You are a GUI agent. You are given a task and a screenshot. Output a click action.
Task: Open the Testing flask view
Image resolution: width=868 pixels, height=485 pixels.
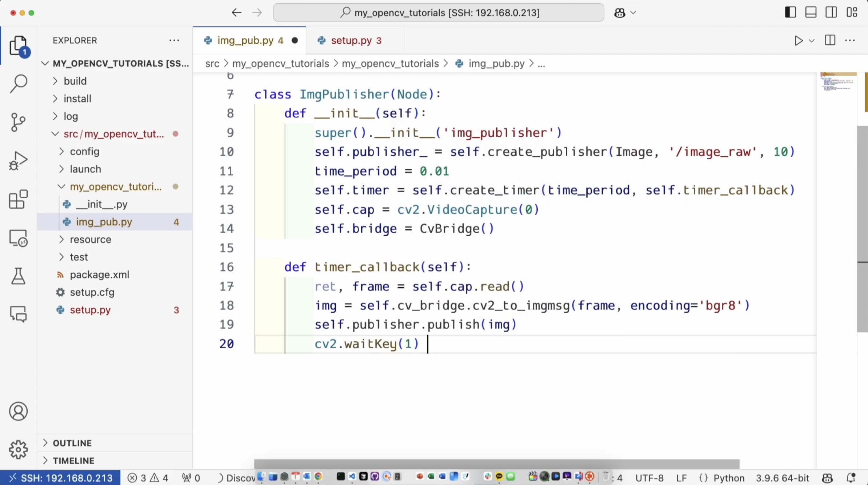point(18,276)
